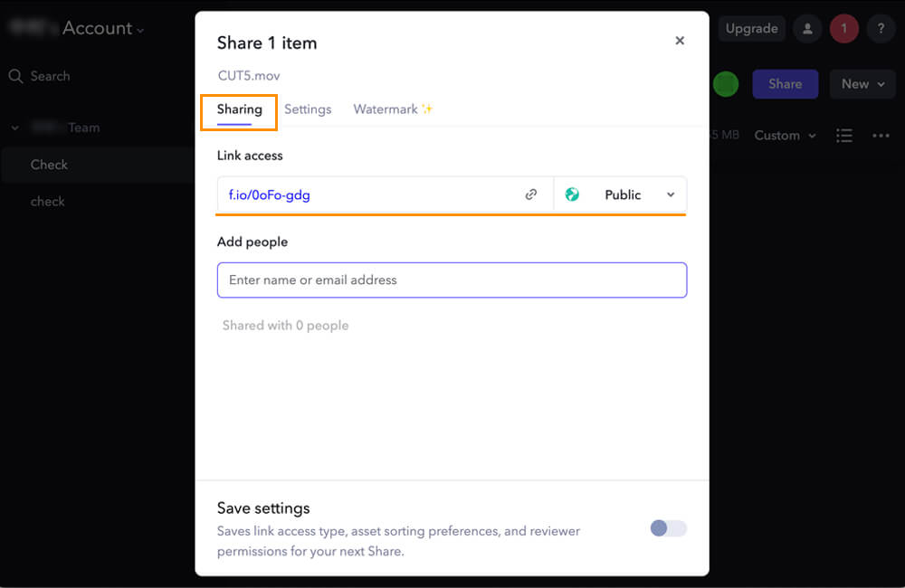Image resolution: width=905 pixels, height=588 pixels.
Task: Collapse the Team tree in the sidebar
Action: tap(14, 128)
